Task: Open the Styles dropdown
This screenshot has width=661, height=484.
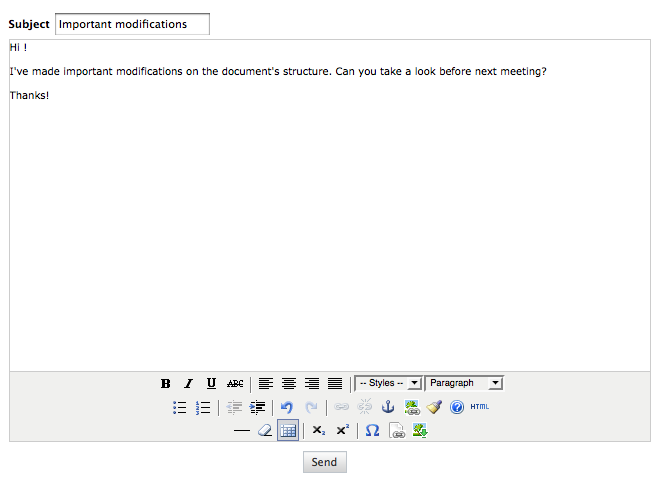Action: point(388,383)
